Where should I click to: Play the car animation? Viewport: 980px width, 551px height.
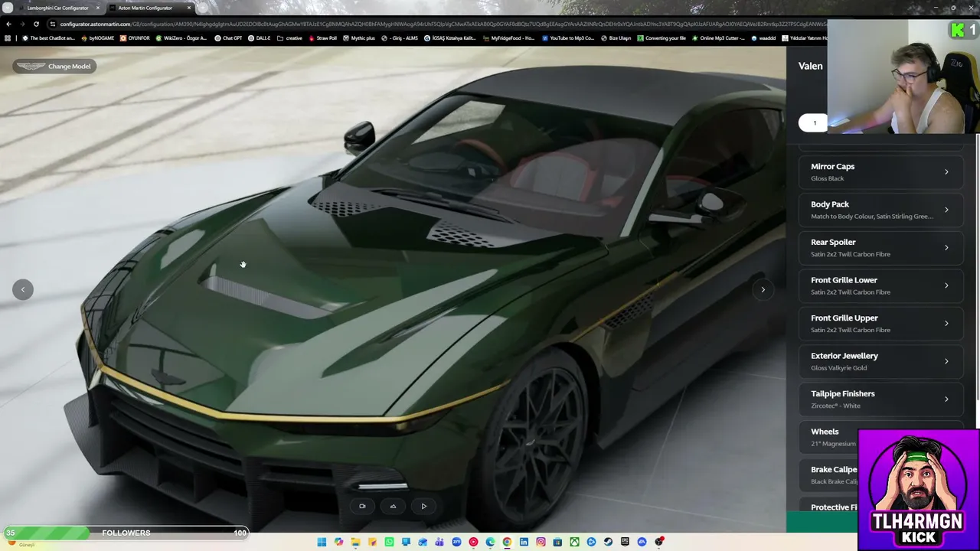tap(423, 506)
